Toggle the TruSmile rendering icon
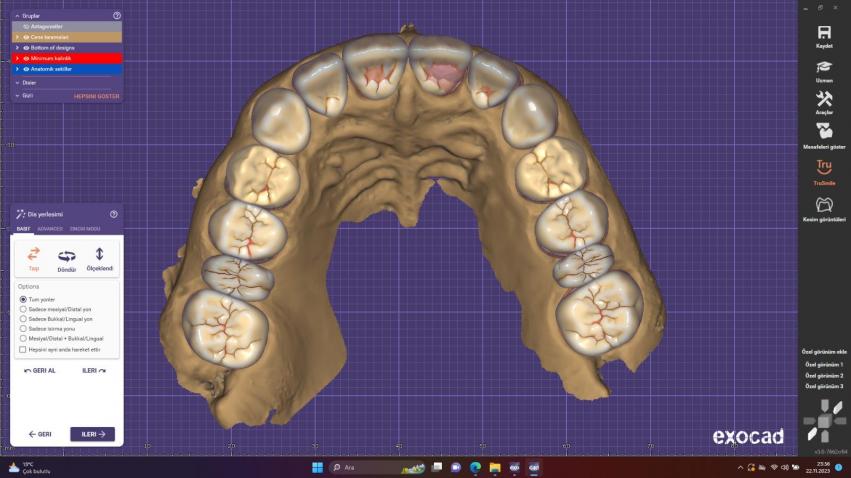This screenshot has height=478, width=851. (824, 170)
